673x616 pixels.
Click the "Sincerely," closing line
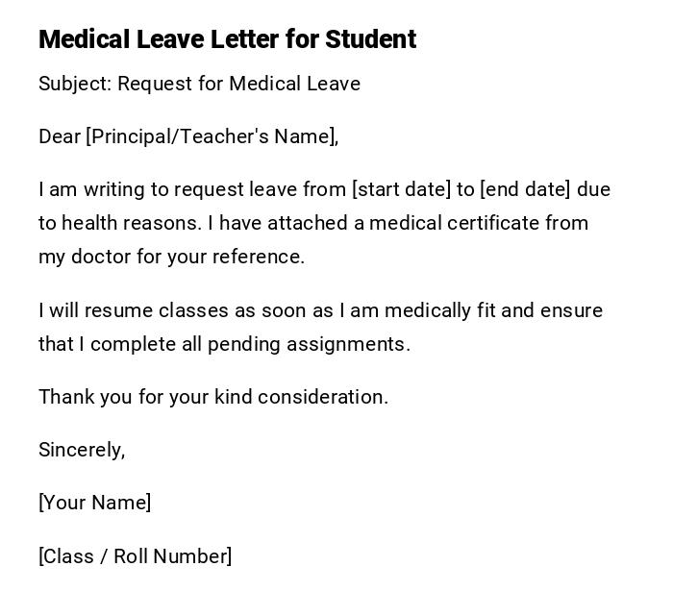(x=82, y=450)
